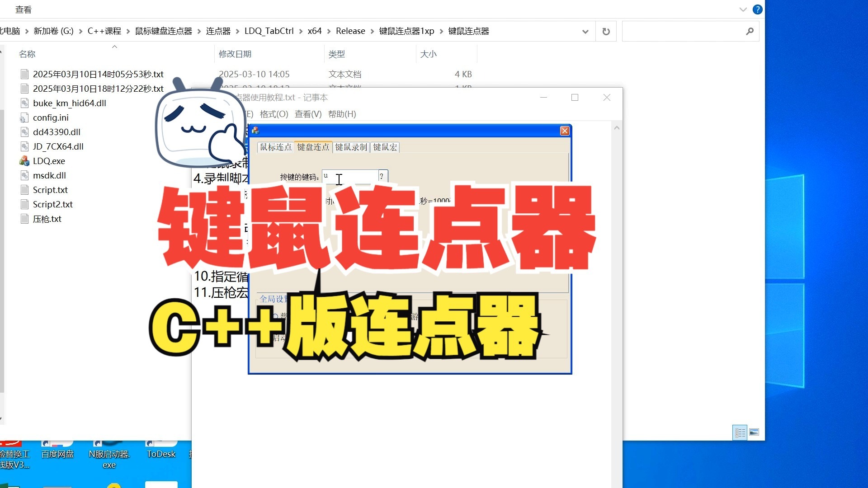
Task: Select the 4 KB size cell
Action: pos(463,74)
